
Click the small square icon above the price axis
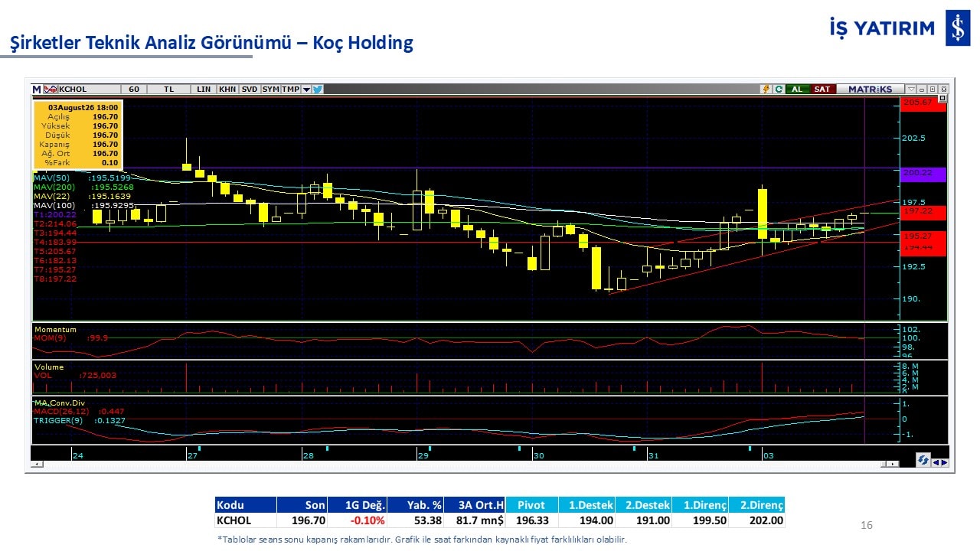point(942,98)
